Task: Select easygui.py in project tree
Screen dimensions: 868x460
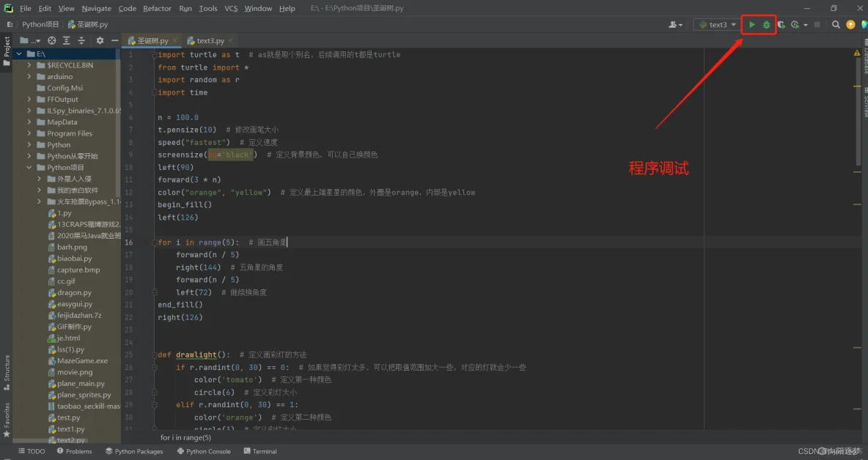Action: [x=75, y=304]
